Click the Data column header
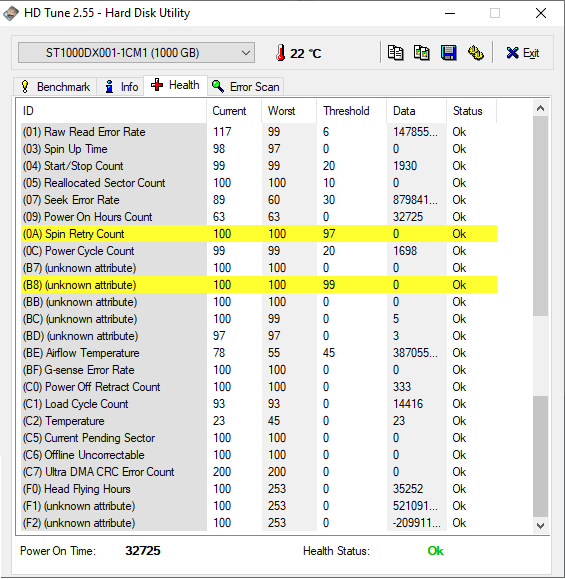This screenshot has width=565, height=579. [x=417, y=111]
